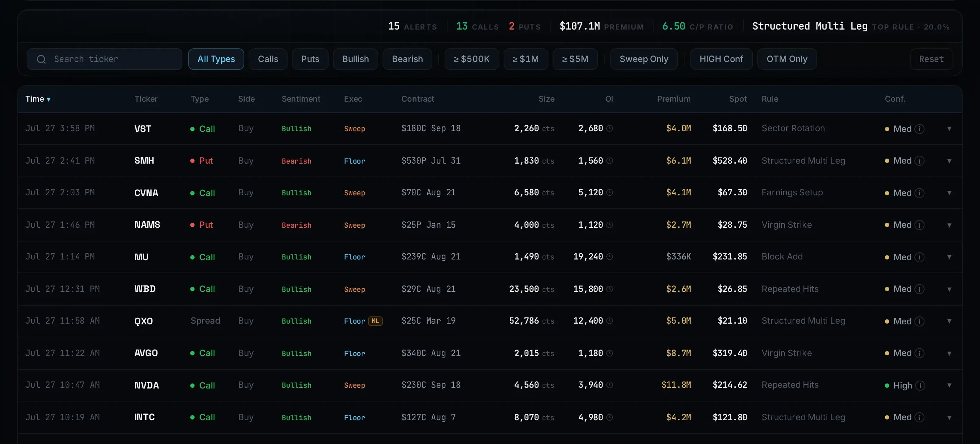Open confidence info icon for NVDA row

coord(920,386)
